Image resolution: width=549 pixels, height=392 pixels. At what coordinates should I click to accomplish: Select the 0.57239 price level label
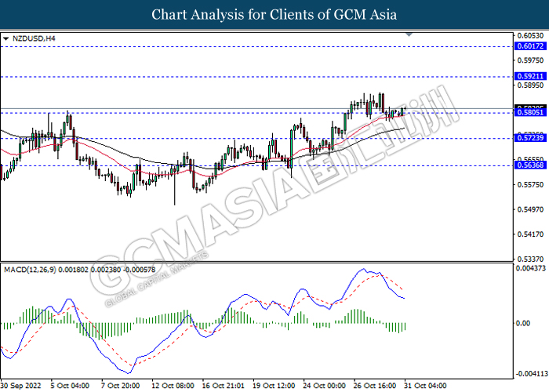tap(530, 138)
